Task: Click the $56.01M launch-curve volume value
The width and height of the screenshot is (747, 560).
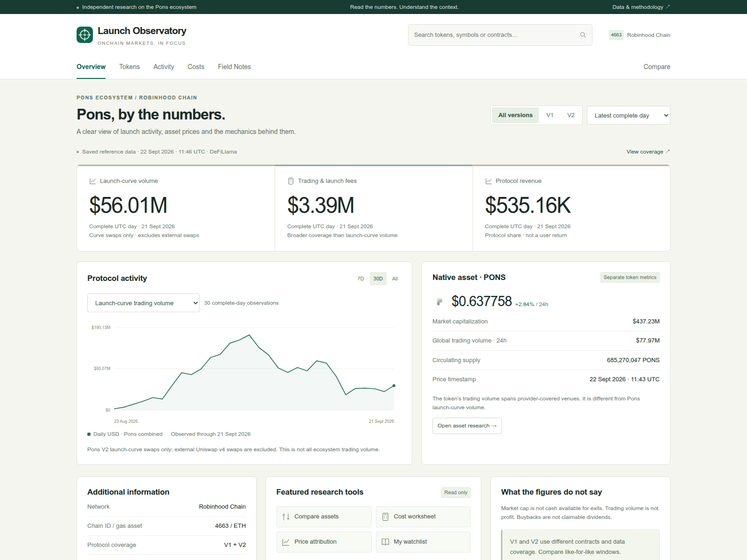Action: click(x=128, y=205)
